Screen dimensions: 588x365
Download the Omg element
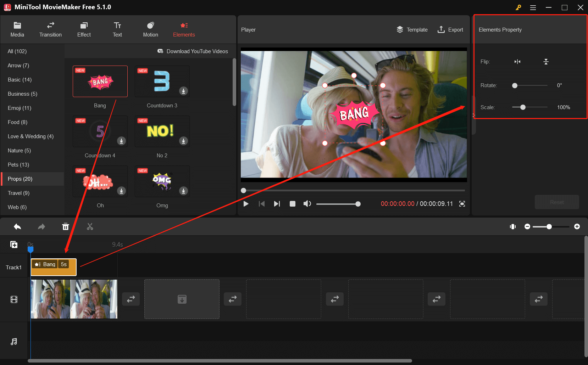[183, 191]
